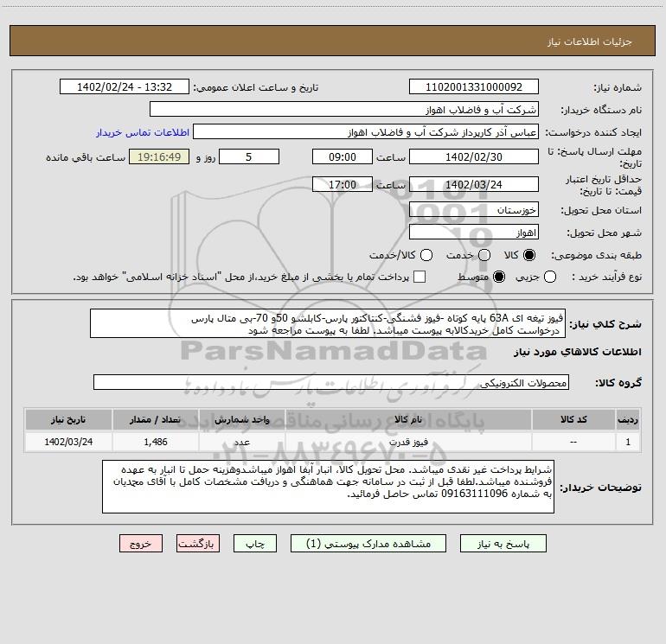Image resolution: width=666 pixels, height=644 pixels.
Task: Click the unit cell عدد
Action: pos(241,442)
